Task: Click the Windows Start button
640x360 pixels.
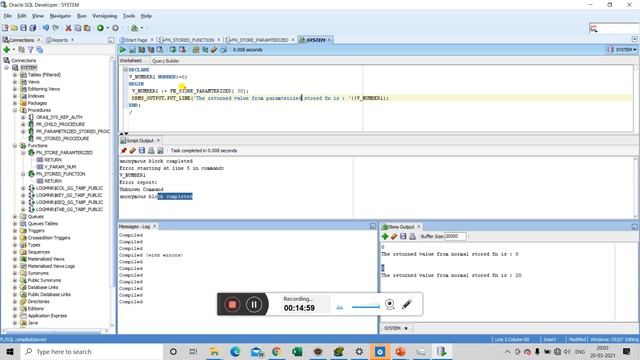Action: point(10,351)
